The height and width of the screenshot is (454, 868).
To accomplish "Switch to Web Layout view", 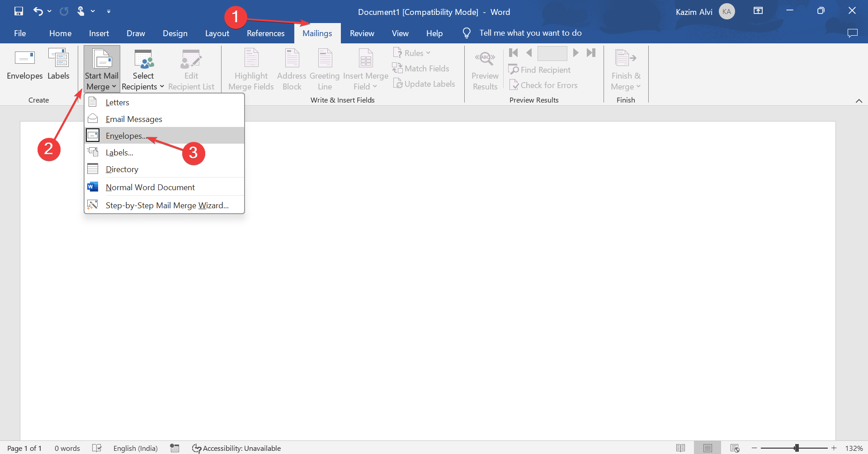I will tap(735, 448).
